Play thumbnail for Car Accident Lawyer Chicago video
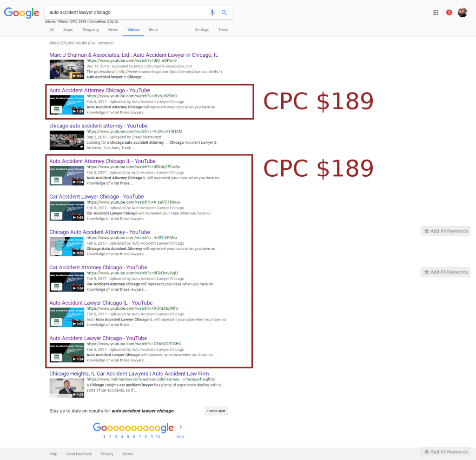The height and width of the screenshot is (460, 476). click(67, 211)
